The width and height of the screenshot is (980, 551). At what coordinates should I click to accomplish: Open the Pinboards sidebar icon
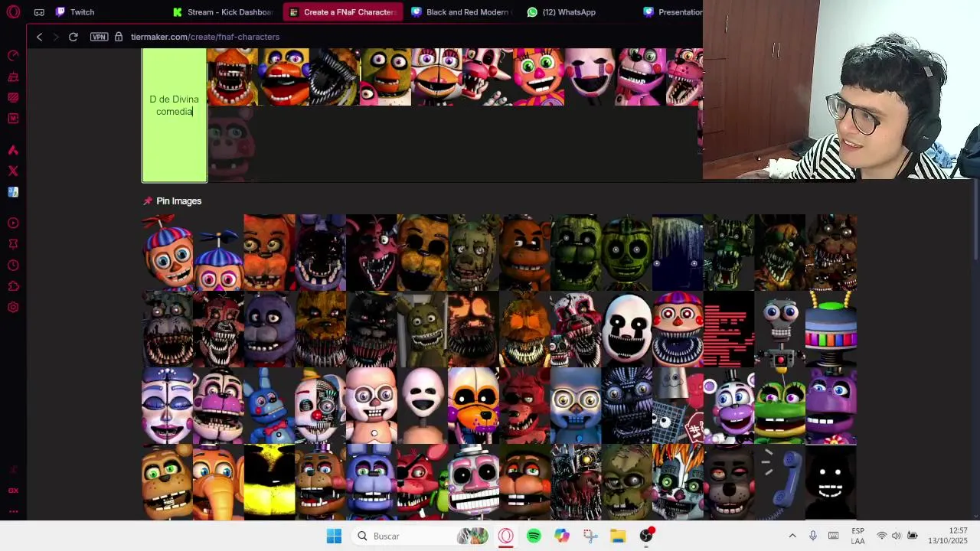[13, 244]
